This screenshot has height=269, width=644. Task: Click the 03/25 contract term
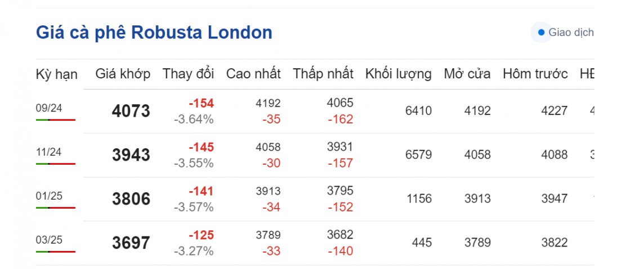pyautogui.click(x=49, y=240)
